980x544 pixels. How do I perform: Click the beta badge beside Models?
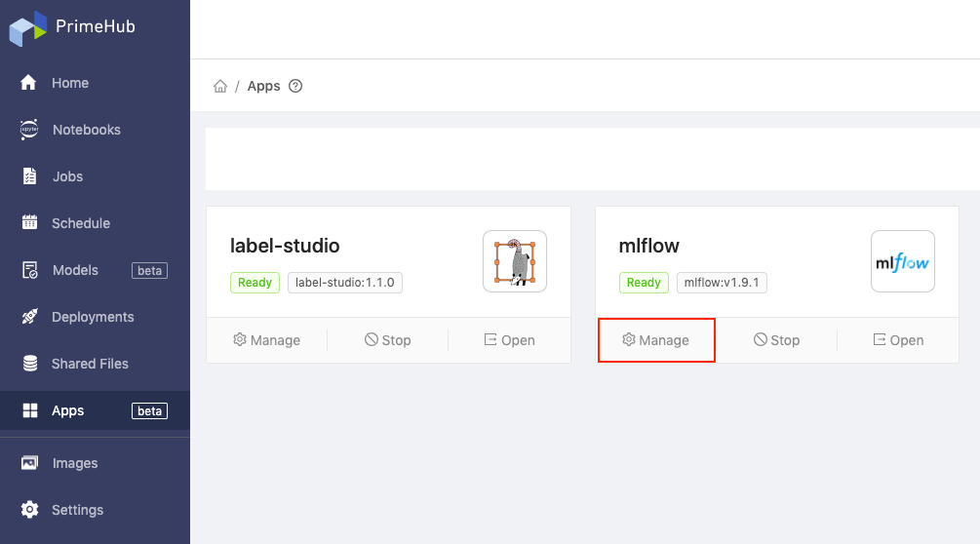click(x=149, y=270)
